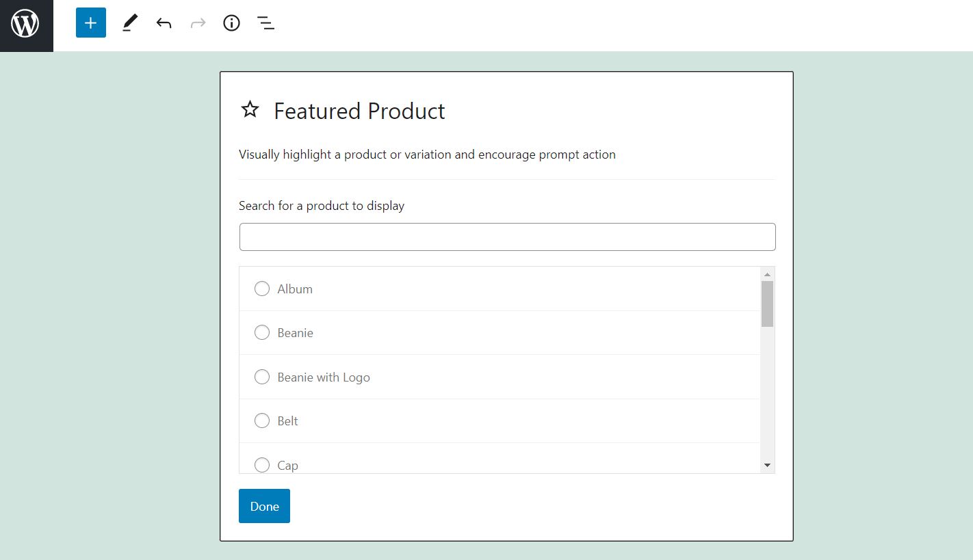Click the product search input field
The width and height of the screenshot is (973, 560).
pyautogui.click(x=506, y=236)
